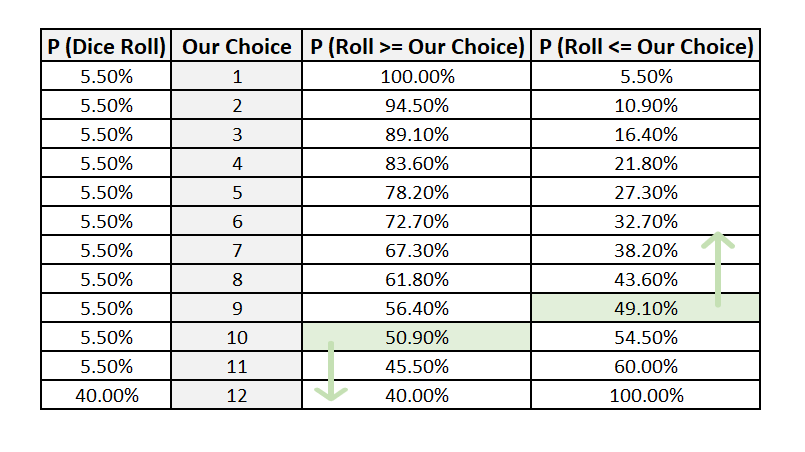805x452 pixels.
Task: Click the 83.60% cell
Action: (x=416, y=163)
